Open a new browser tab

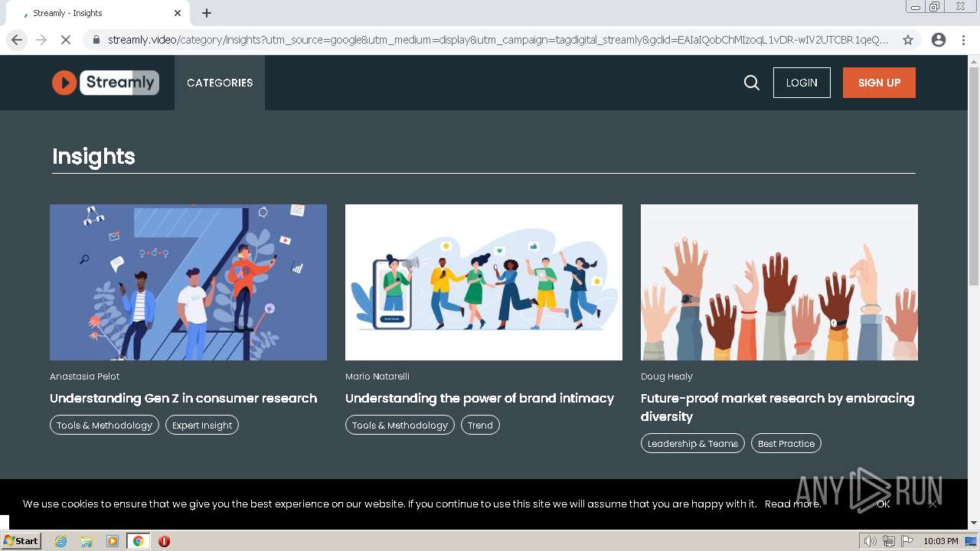[207, 13]
